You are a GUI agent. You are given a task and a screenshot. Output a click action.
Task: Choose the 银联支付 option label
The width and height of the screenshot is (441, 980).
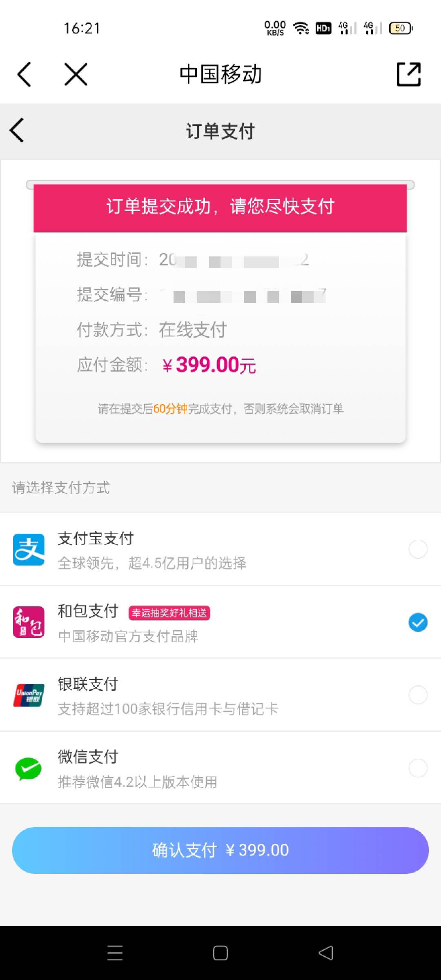pos(88,684)
